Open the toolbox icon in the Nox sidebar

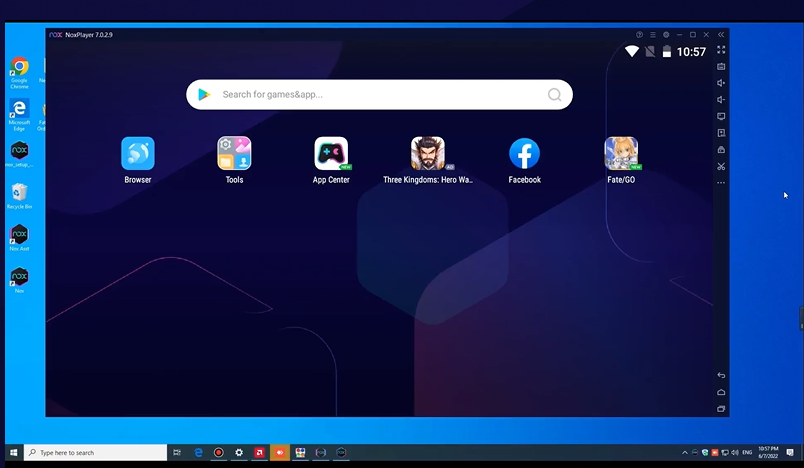coord(721,150)
